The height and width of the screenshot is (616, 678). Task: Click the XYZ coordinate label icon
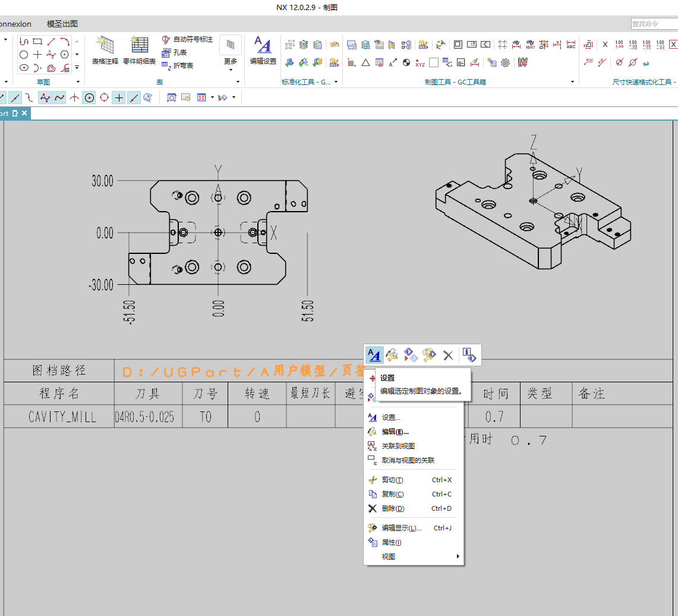pos(420,62)
